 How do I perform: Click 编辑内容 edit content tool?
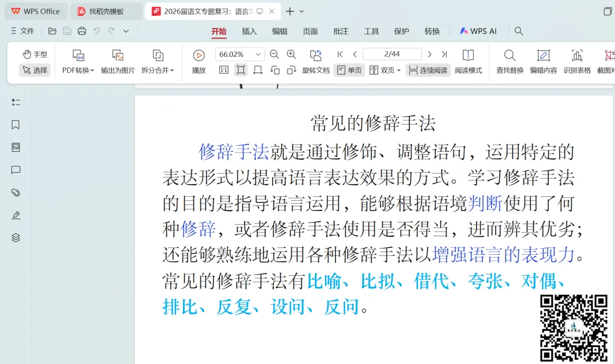pos(543,61)
